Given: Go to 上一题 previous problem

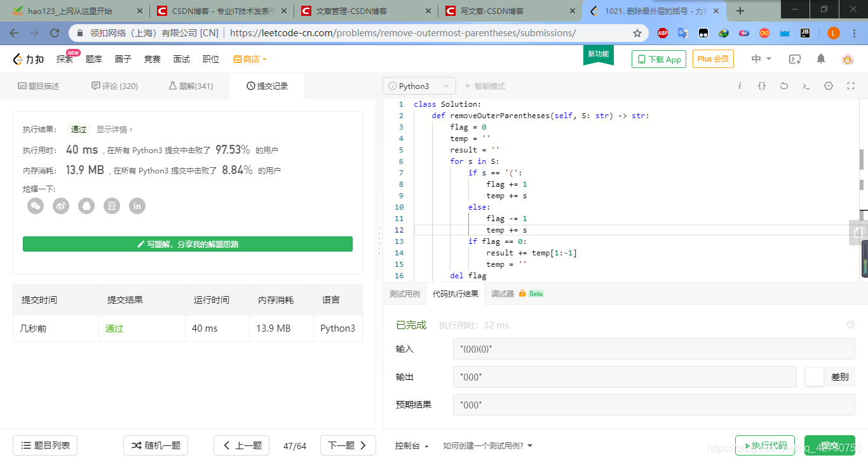Looking at the screenshot, I should point(241,445).
